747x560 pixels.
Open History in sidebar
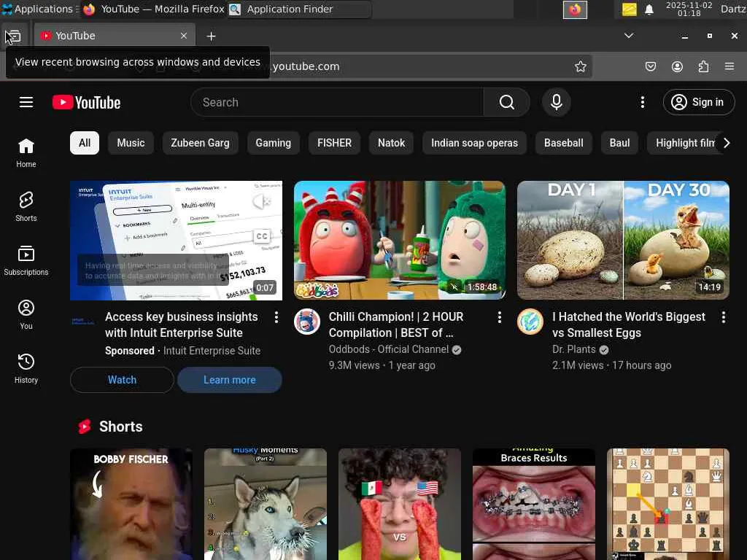pyautogui.click(x=26, y=368)
